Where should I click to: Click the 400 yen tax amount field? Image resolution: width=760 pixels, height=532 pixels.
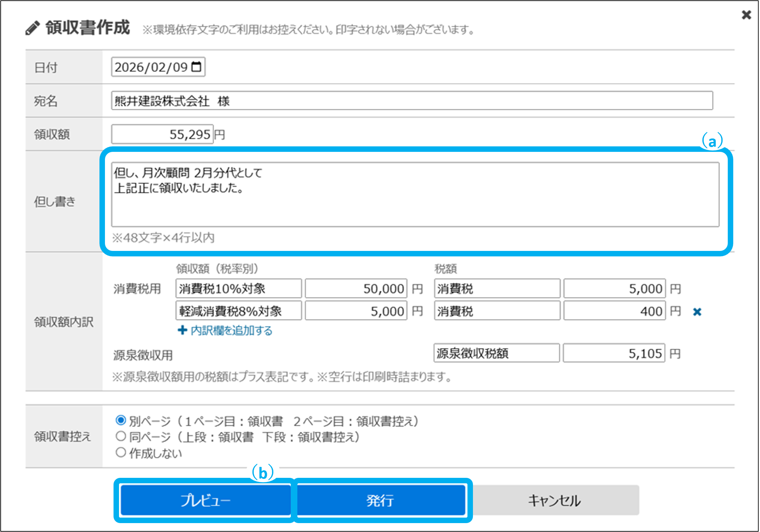click(615, 311)
